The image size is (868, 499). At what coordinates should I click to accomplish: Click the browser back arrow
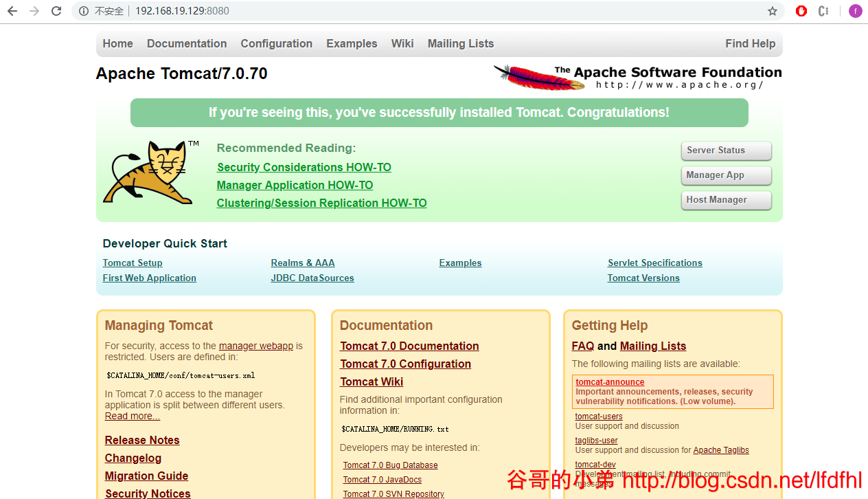12,11
